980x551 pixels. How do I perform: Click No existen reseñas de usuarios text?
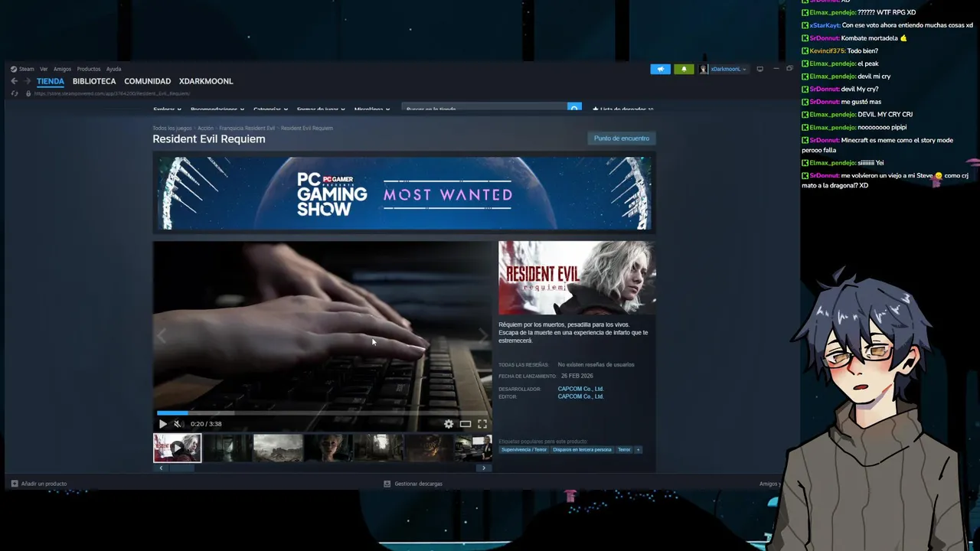click(596, 365)
